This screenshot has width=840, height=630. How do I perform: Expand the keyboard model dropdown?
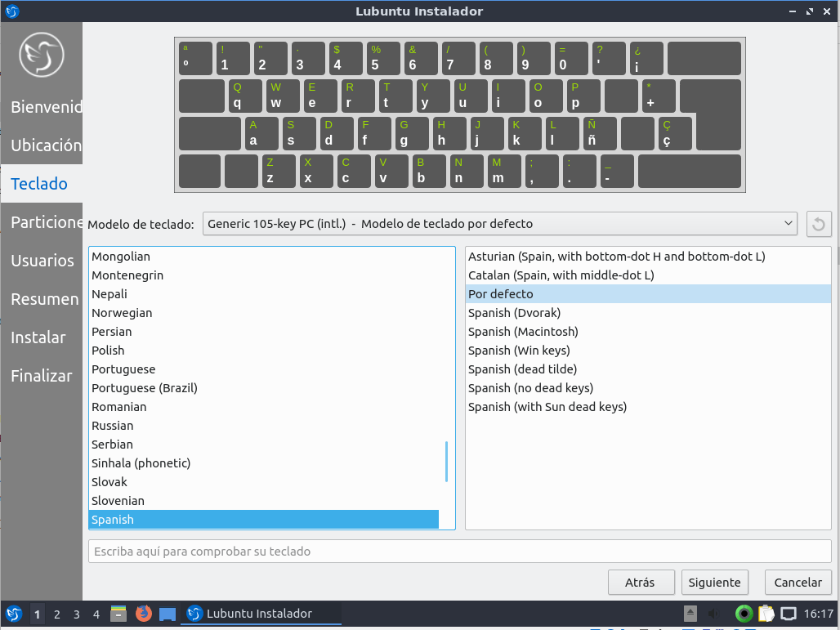pyautogui.click(x=499, y=224)
